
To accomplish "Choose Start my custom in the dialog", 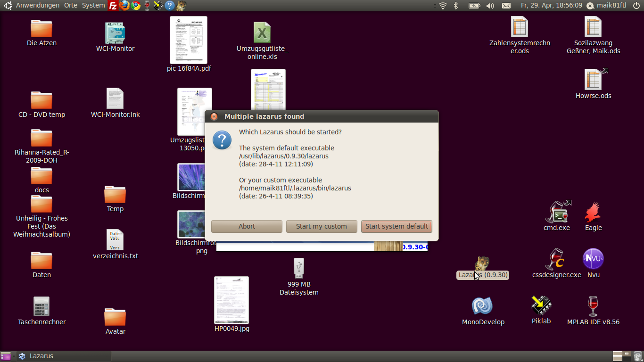I will (321, 226).
